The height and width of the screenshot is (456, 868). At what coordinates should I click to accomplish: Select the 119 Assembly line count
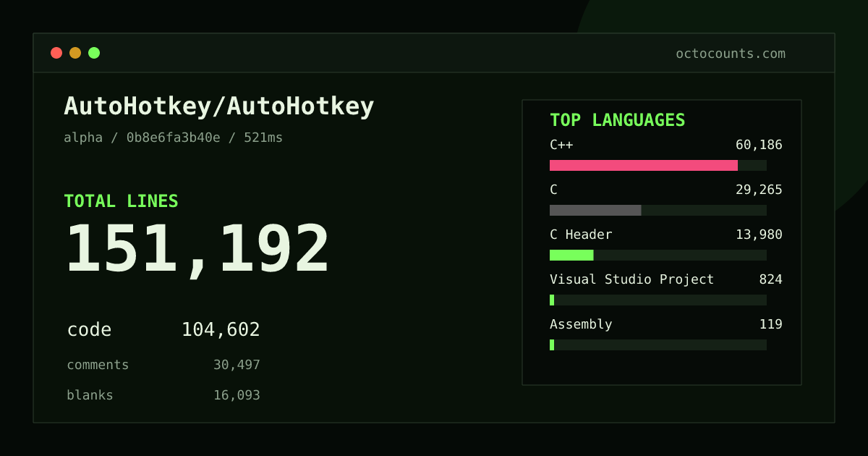[x=770, y=324]
